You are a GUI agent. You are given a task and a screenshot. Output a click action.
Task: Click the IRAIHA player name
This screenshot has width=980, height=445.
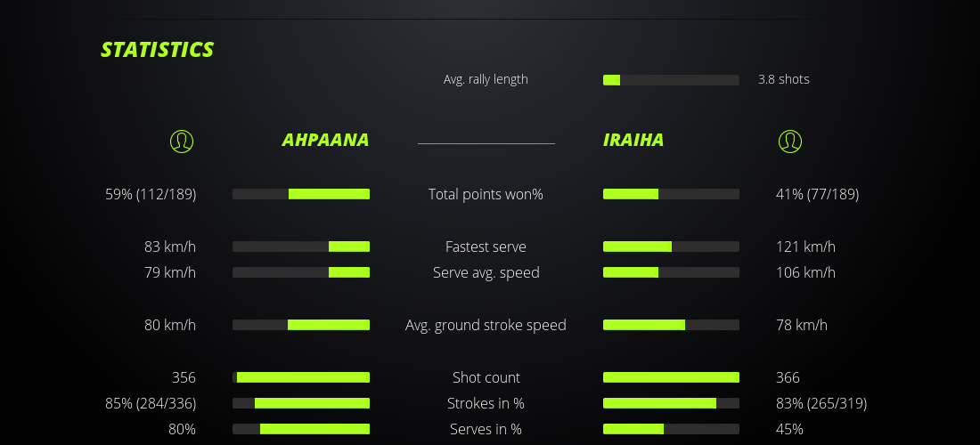click(633, 140)
